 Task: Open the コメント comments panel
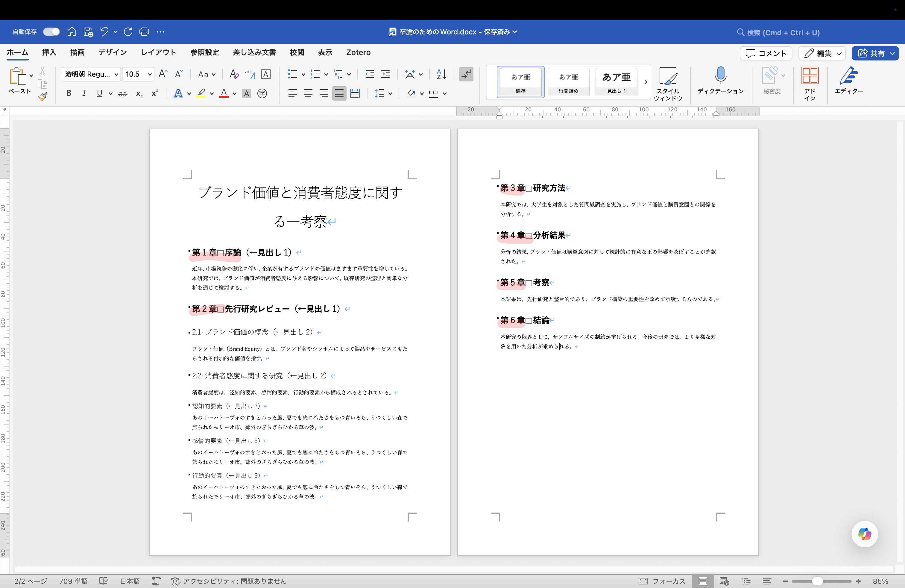765,53
